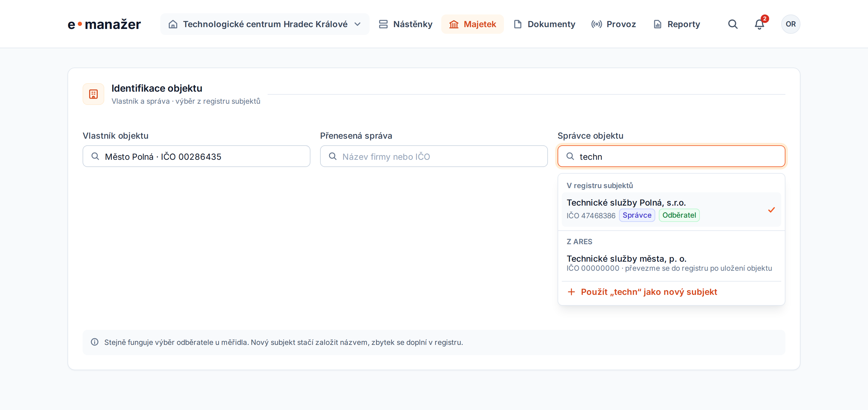Click the plus icon for new subject
868x410 pixels.
571,292
